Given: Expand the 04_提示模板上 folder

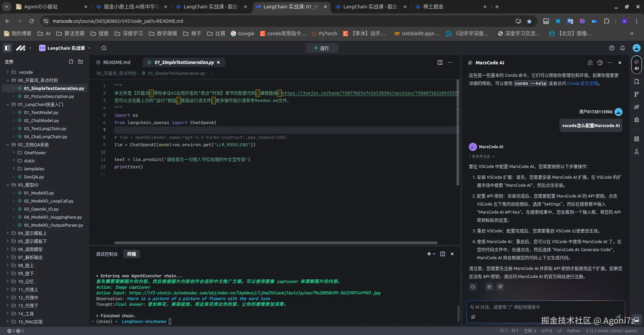Looking at the screenshot, I should coord(32,233).
